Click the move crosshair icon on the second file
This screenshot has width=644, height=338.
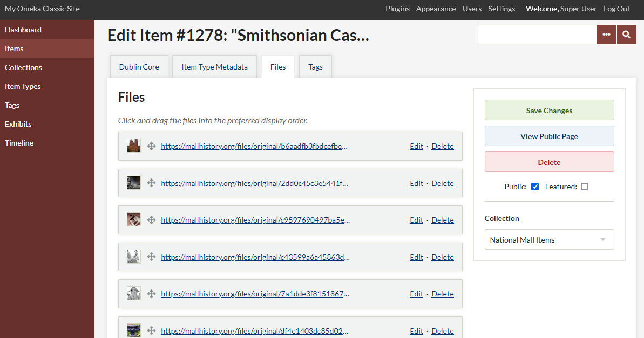tap(151, 183)
